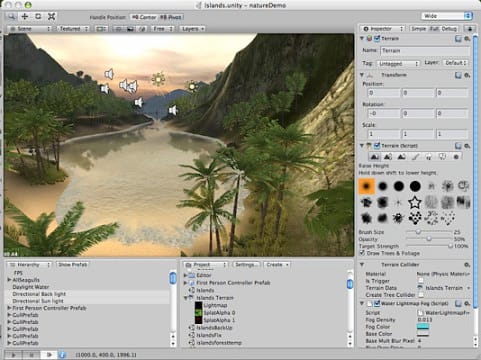Collapse Islands Terrain in Project panel
The image size is (481, 360).
(186, 298)
